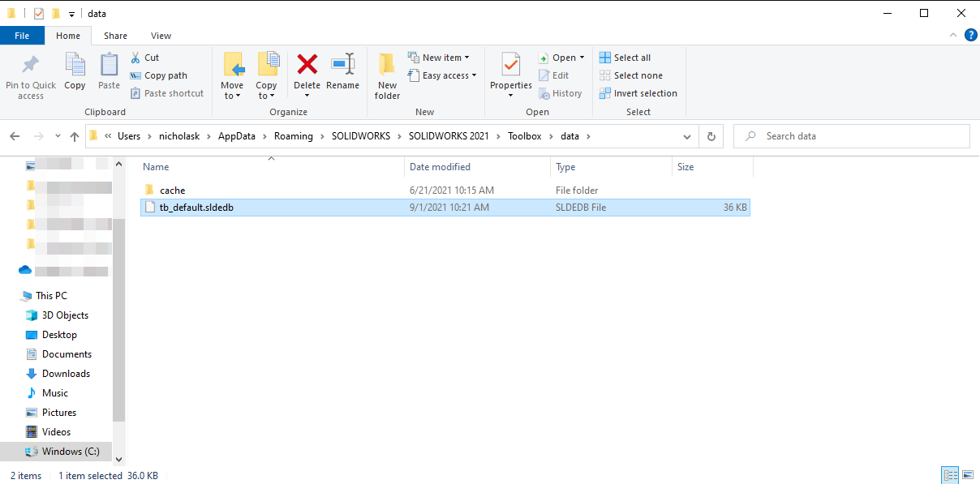Screen dimensions: 980x484
Task: Sort by the Type column header
Action: click(x=611, y=167)
